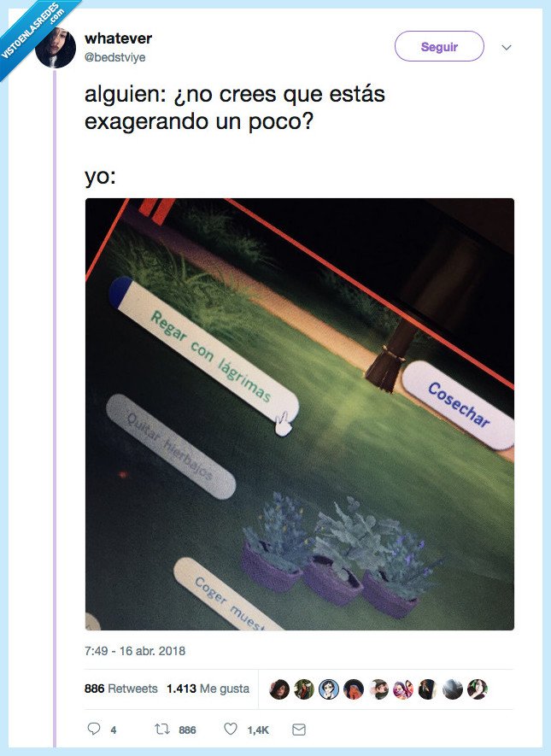Click last liker avatar in row

tap(478, 689)
